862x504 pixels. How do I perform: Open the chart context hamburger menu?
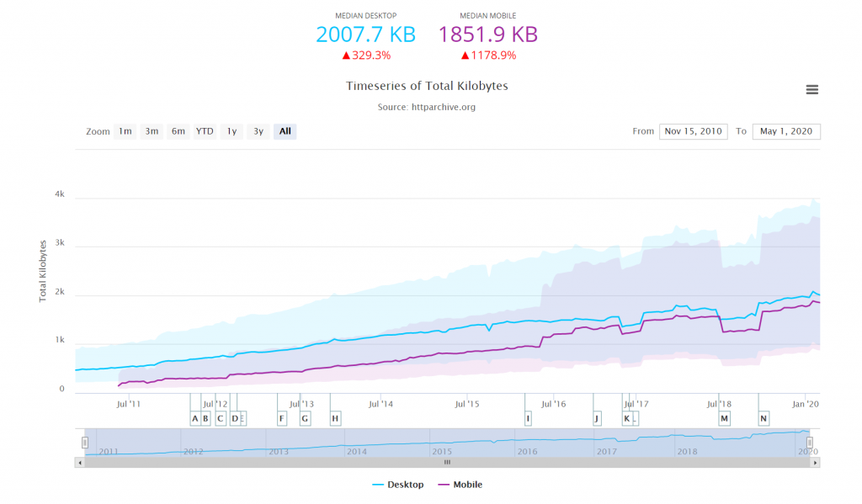click(x=812, y=89)
